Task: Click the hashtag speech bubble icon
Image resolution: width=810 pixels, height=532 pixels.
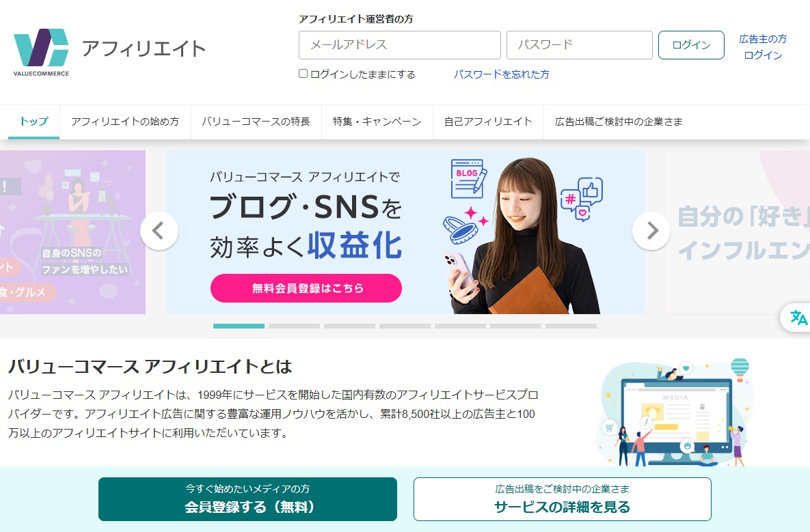Action: pos(570,199)
